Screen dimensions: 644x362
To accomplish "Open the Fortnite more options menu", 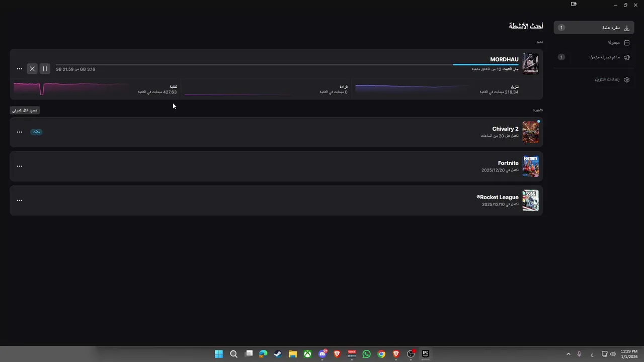I will (x=19, y=166).
